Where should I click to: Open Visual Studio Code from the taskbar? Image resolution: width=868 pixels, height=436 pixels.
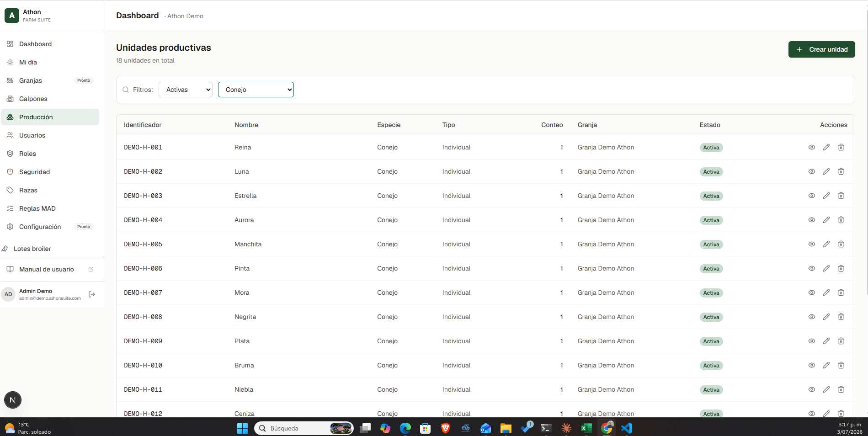click(627, 428)
